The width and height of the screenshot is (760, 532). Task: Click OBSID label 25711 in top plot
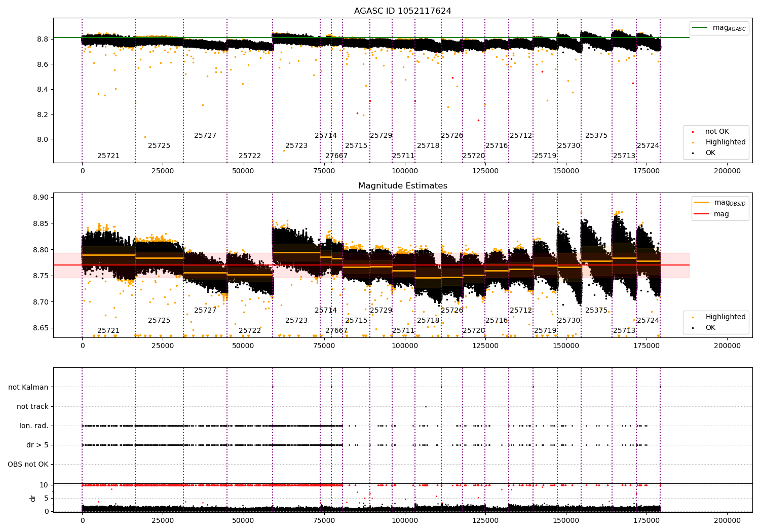pyautogui.click(x=403, y=156)
